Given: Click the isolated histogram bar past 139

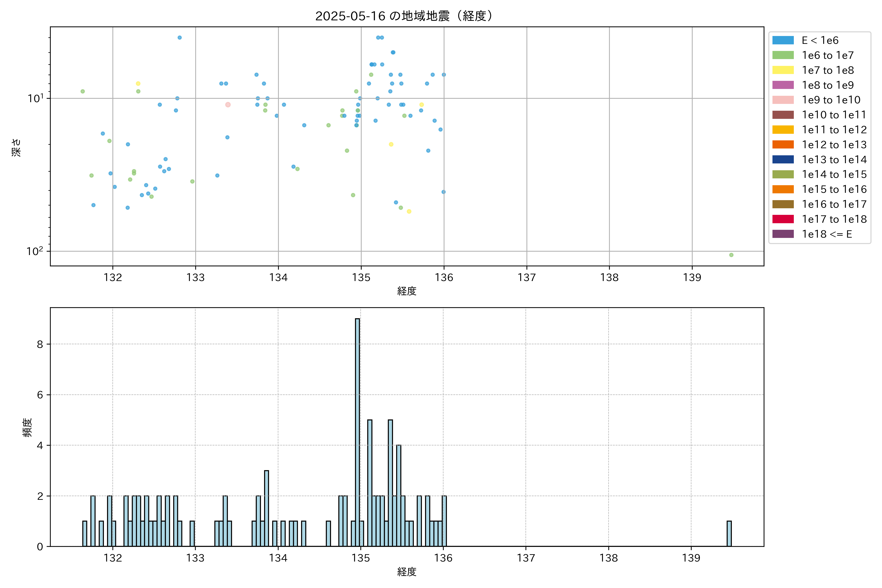Looking at the screenshot, I should pos(729,533).
